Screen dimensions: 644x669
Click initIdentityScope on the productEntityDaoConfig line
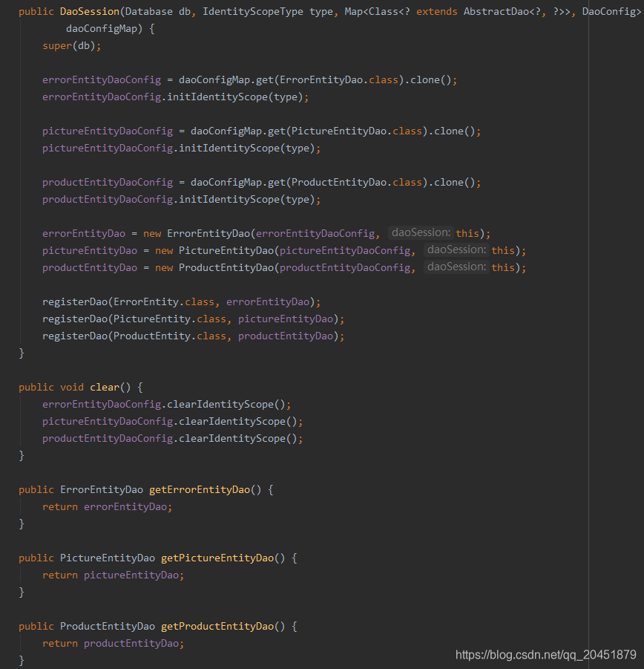pos(229,199)
